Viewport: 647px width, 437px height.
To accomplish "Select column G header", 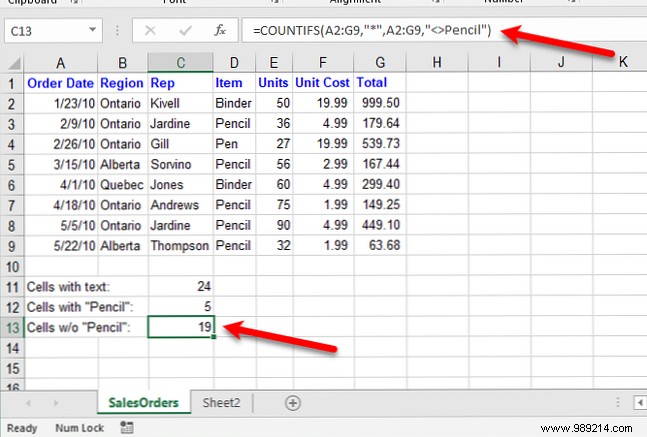I will pos(380,63).
